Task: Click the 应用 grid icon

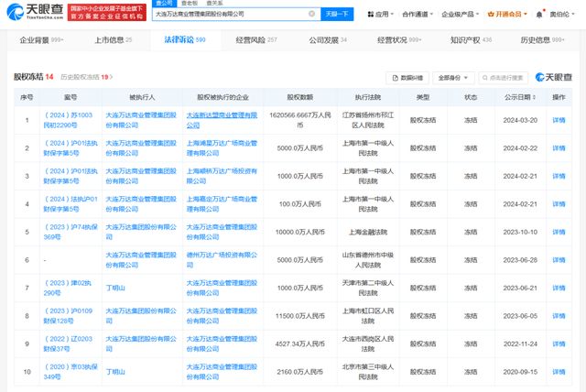Action: point(371,15)
